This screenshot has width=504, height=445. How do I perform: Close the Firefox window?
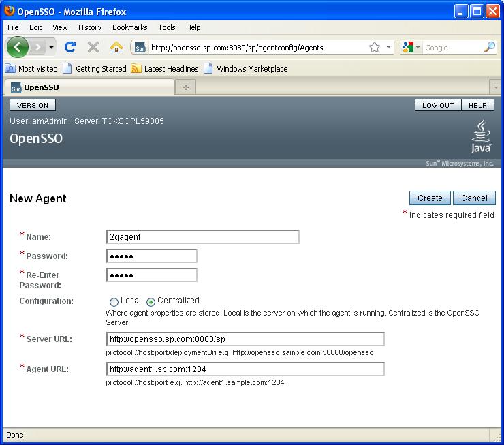pos(492,12)
